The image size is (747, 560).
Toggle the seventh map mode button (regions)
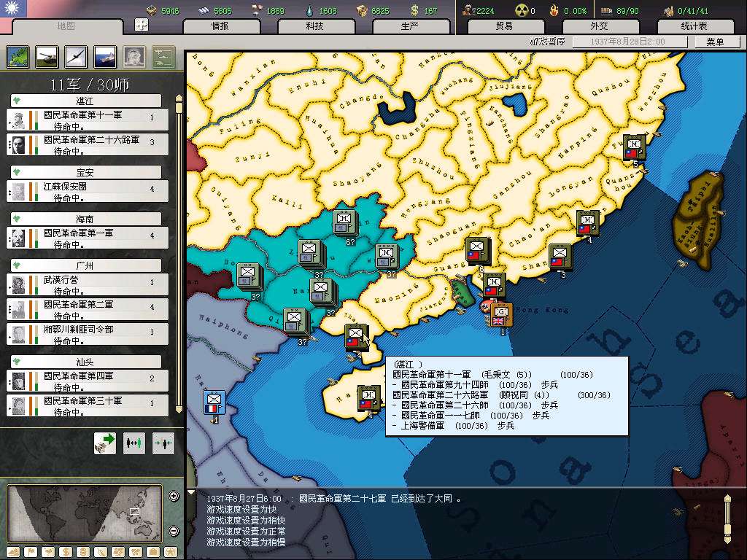click(x=117, y=553)
